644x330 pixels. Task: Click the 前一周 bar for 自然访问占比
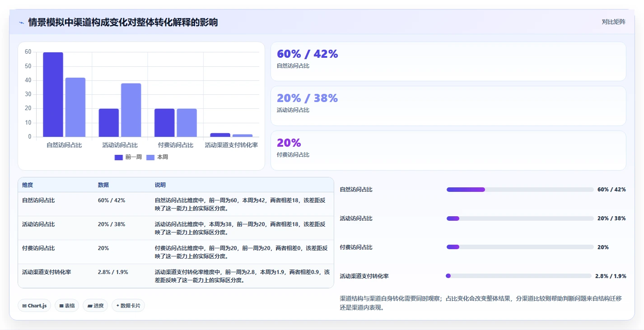53,94
